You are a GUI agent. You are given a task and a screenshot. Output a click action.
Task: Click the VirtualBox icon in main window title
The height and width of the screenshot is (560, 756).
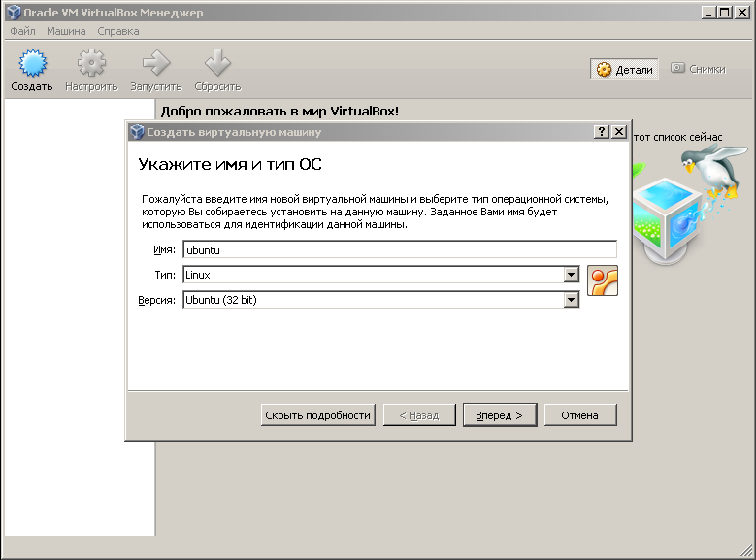click(x=14, y=12)
